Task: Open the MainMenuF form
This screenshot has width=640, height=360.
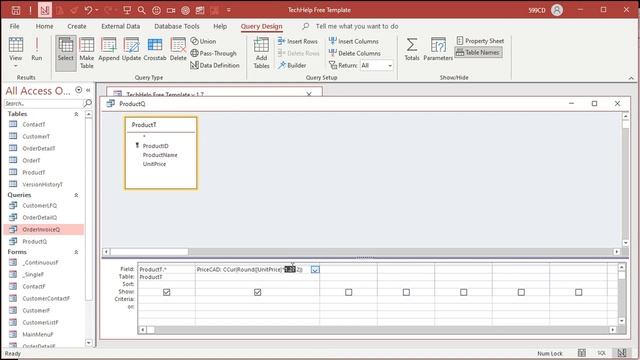Action: pos(38,334)
